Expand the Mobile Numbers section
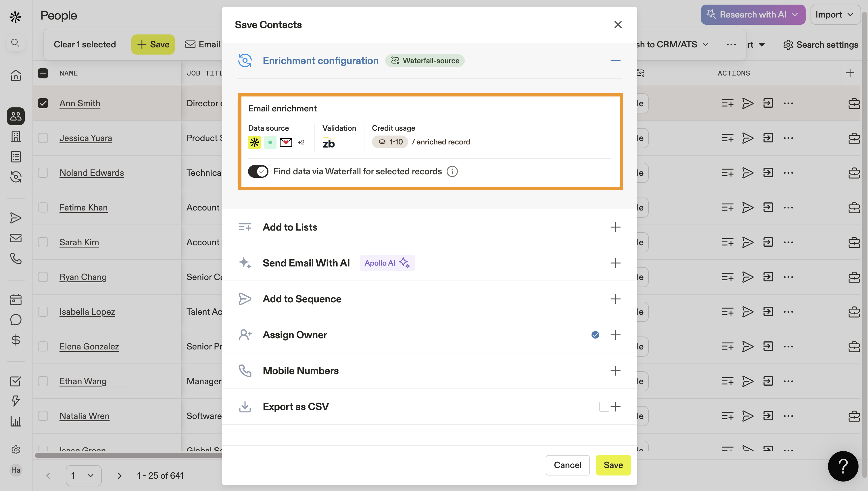 (615, 371)
